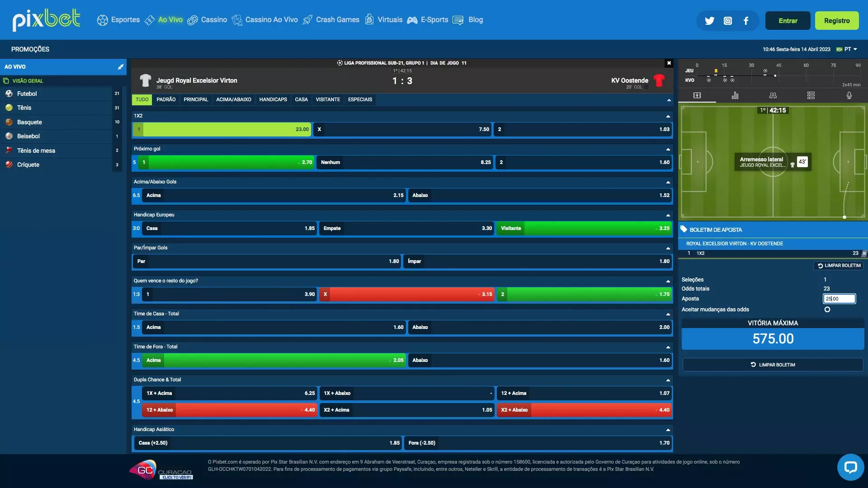Switch to the PRINCIPAL market tab

tap(196, 100)
